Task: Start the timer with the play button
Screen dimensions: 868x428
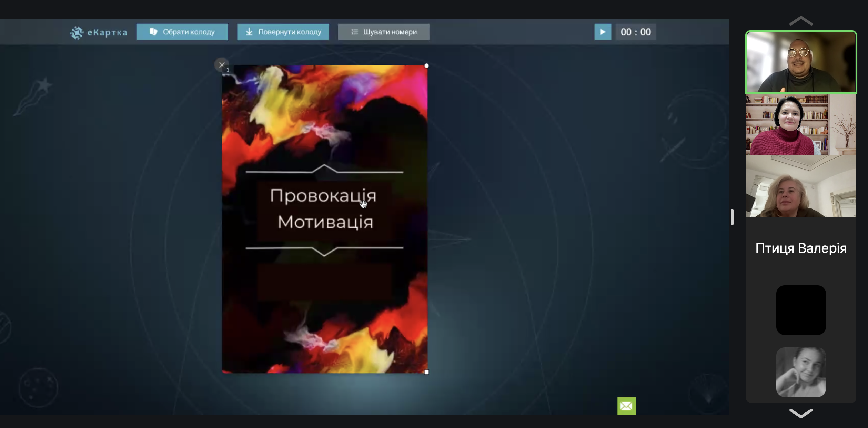Action: click(x=603, y=32)
